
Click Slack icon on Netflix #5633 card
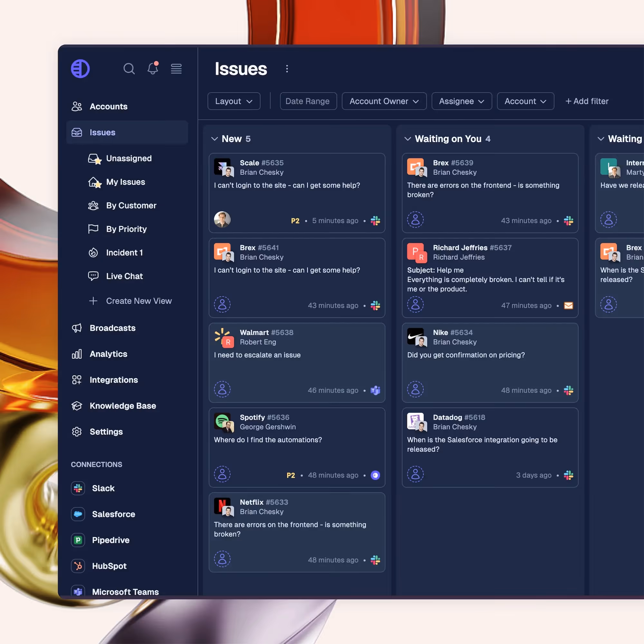click(375, 560)
